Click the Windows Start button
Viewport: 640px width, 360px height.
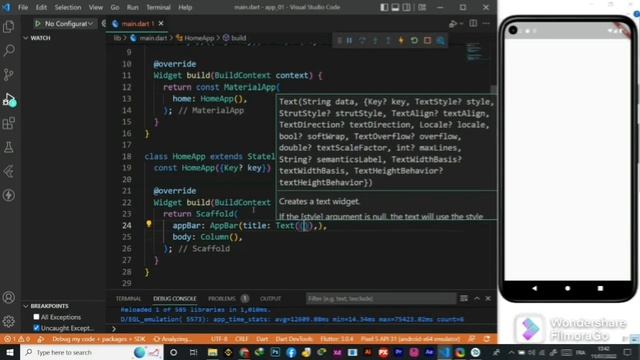click(10, 352)
